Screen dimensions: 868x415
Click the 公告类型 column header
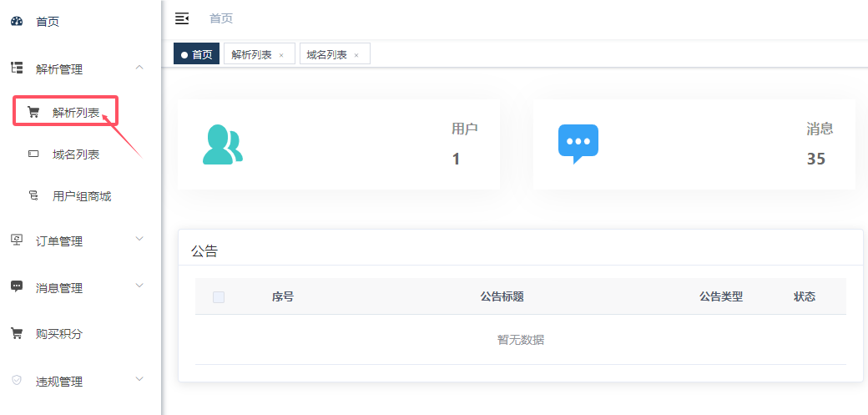click(721, 297)
